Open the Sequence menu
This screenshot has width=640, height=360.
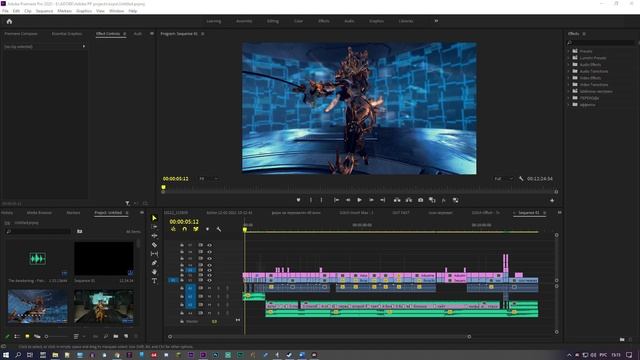tap(44, 11)
